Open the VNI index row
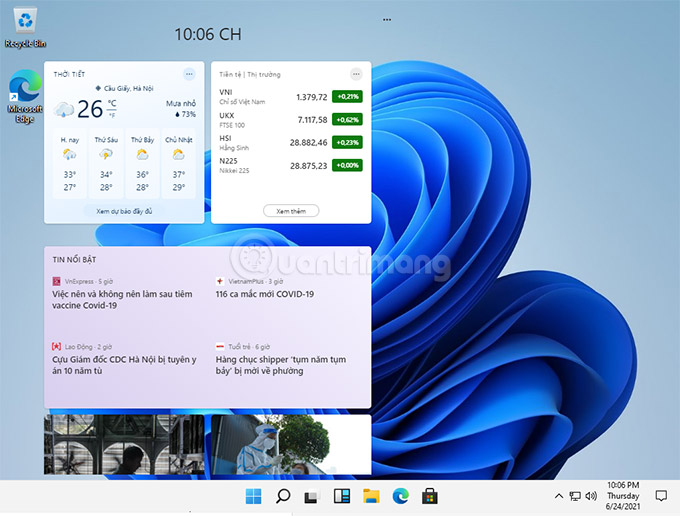This screenshot has width=680, height=516. click(x=291, y=96)
